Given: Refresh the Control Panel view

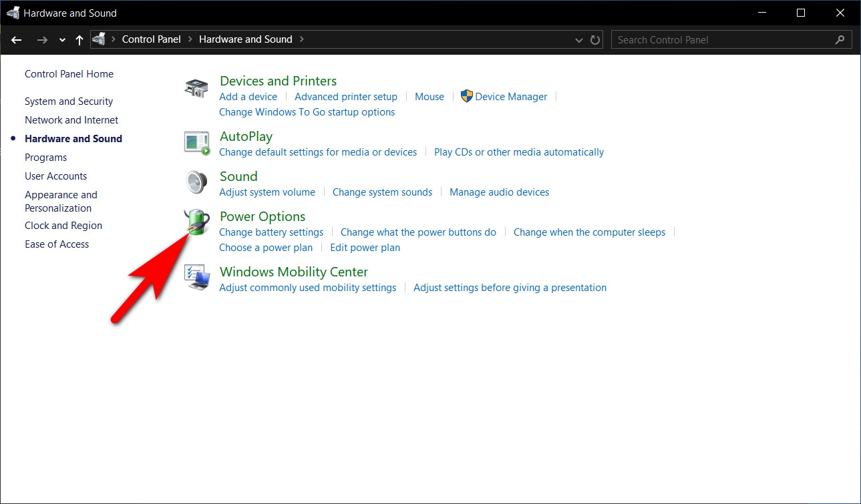Looking at the screenshot, I should point(595,39).
